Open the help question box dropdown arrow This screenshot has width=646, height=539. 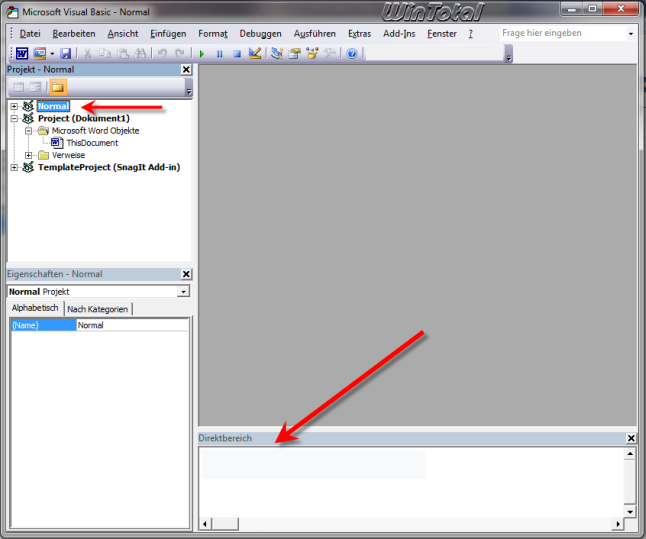[630, 34]
